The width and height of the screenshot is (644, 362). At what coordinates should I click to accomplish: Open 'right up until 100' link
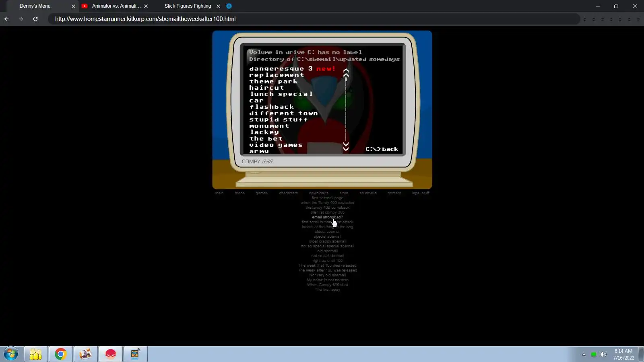[328, 261]
